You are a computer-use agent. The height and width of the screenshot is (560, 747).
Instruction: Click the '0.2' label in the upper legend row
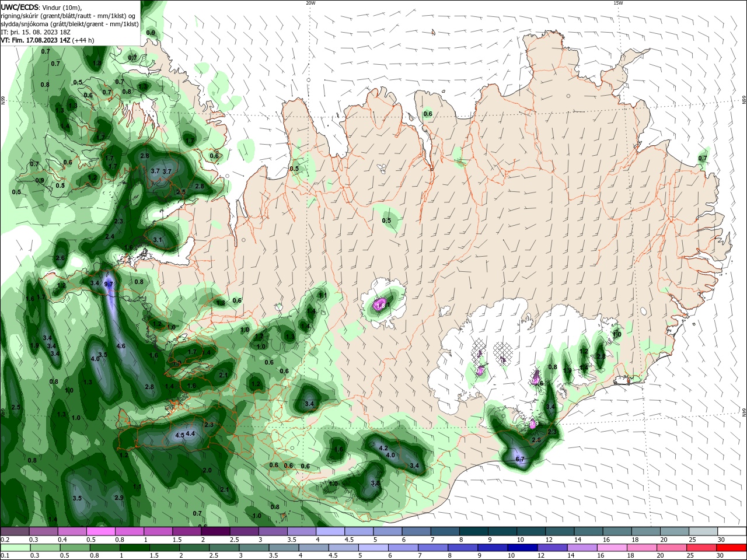[5, 540]
